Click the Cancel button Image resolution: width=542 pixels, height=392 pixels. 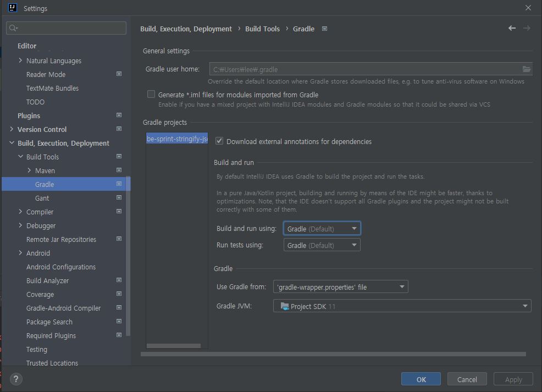click(467, 379)
